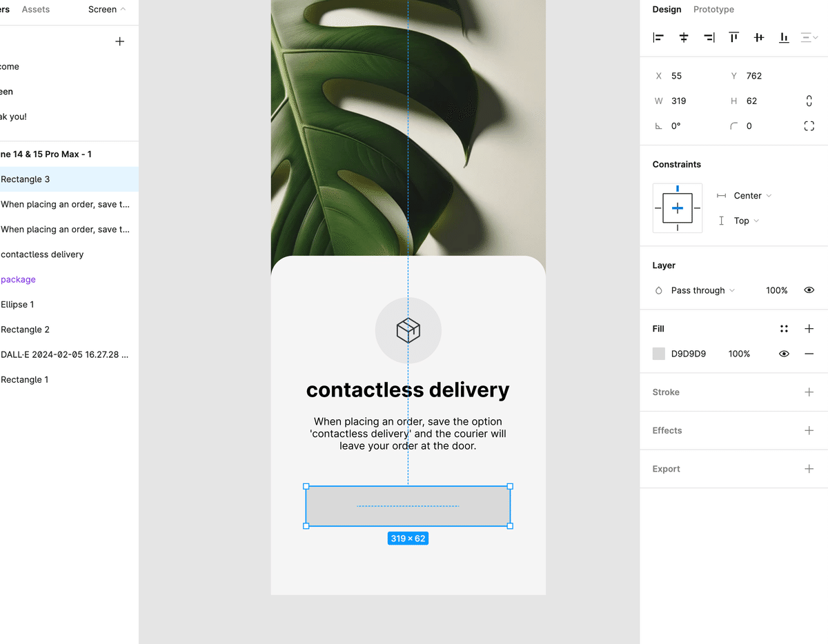Remove the D9D9D9 fill

[x=809, y=354]
